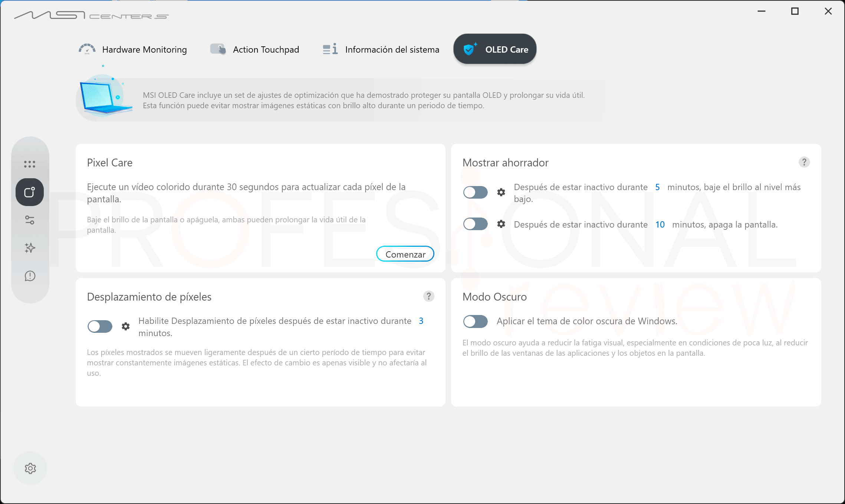The width and height of the screenshot is (845, 504).
Task: Open gear settings for brightness-lowering timer
Action: point(501,192)
